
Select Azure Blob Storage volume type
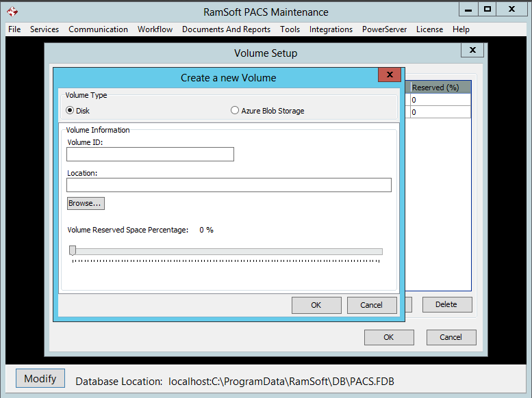(x=235, y=111)
